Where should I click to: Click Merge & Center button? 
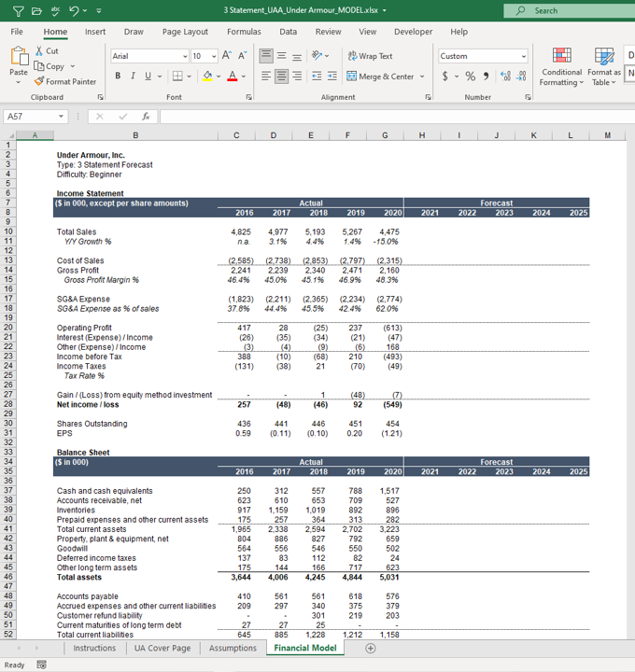point(380,77)
